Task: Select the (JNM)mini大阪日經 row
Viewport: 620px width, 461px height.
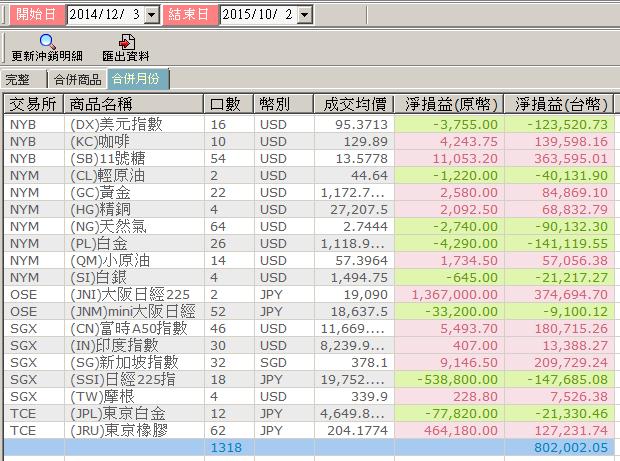Action: pyautogui.click(x=309, y=312)
